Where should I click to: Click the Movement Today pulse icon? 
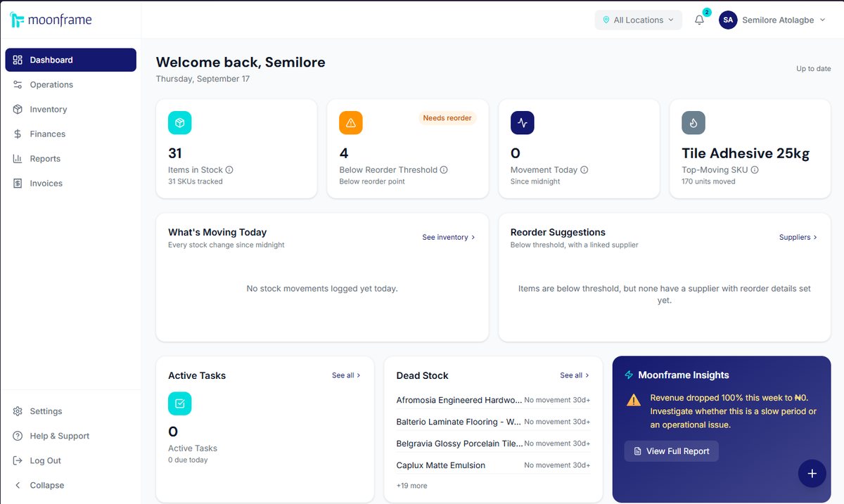(x=522, y=122)
